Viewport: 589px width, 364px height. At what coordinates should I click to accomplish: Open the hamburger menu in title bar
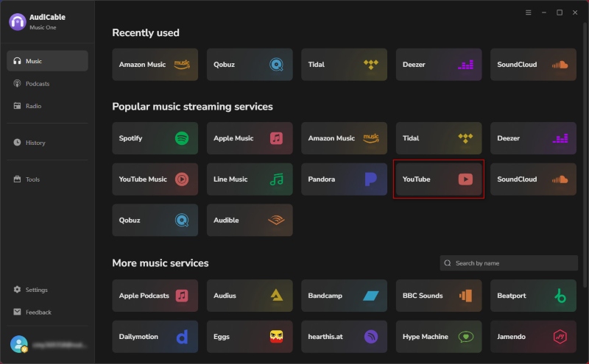528,13
